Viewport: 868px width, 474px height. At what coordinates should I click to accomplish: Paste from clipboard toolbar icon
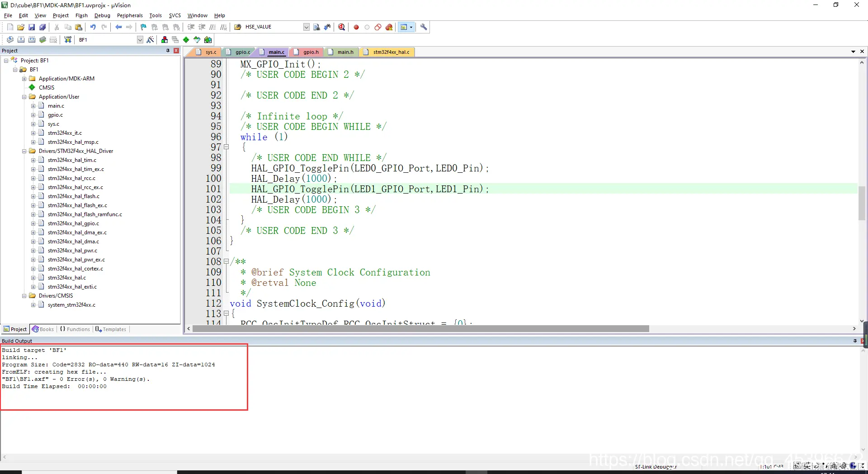[79, 27]
